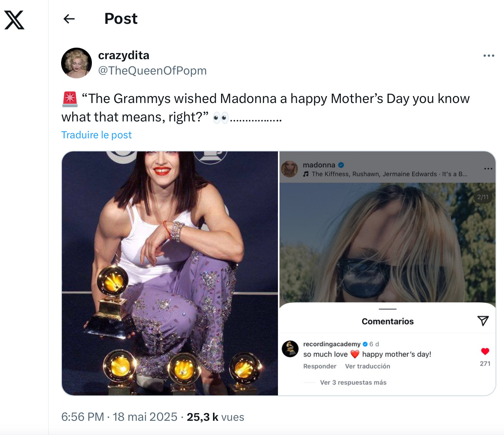Image resolution: width=504 pixels, height=435 pixels.
Task: Click the madonna account avatar in screenshot
Action: tap(289, 169)
